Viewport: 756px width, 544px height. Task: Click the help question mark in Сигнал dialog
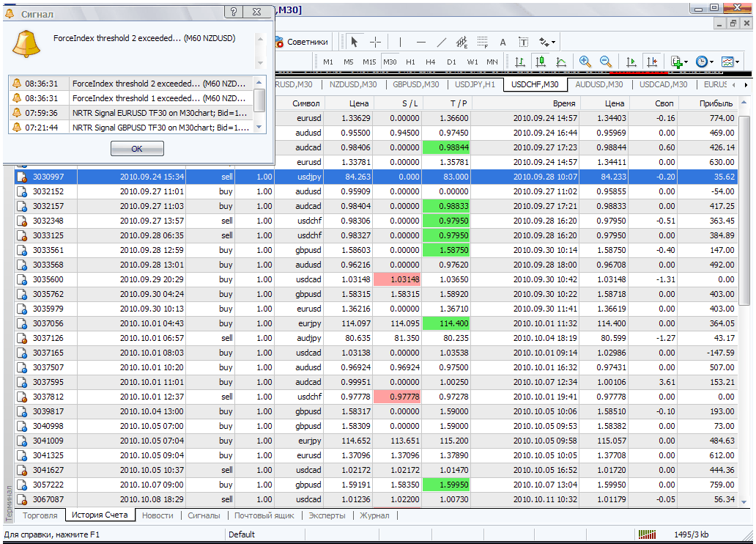(x=234, y=12)
